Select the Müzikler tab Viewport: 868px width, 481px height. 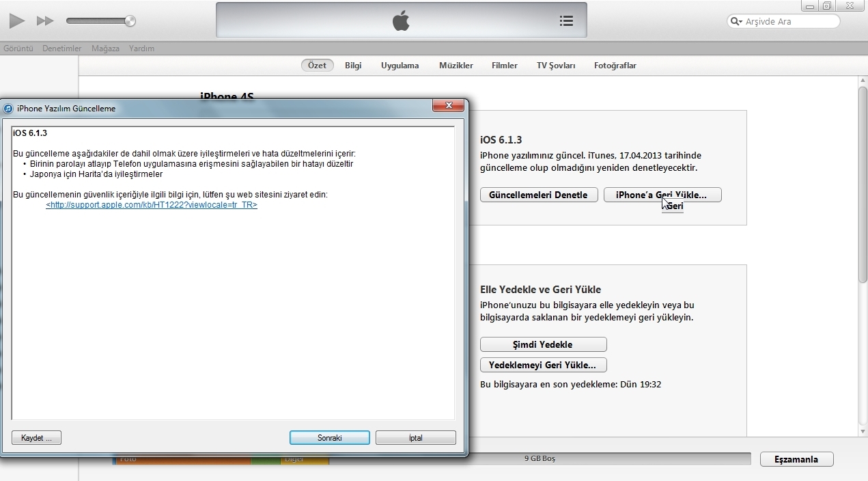pyautogui.click(x=456, y=66)
